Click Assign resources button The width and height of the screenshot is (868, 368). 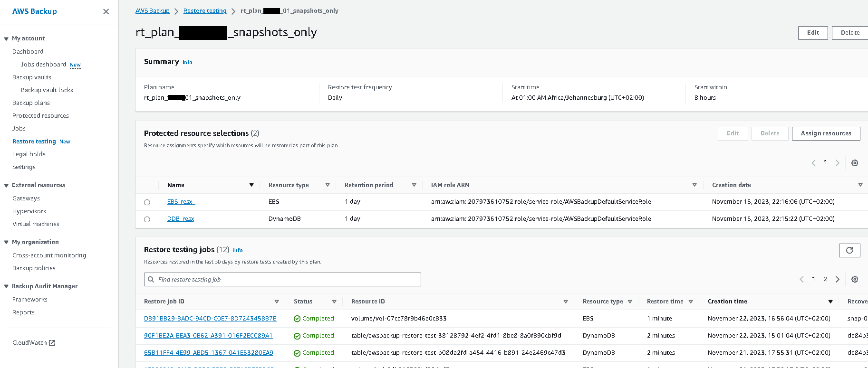pos(826,133)
